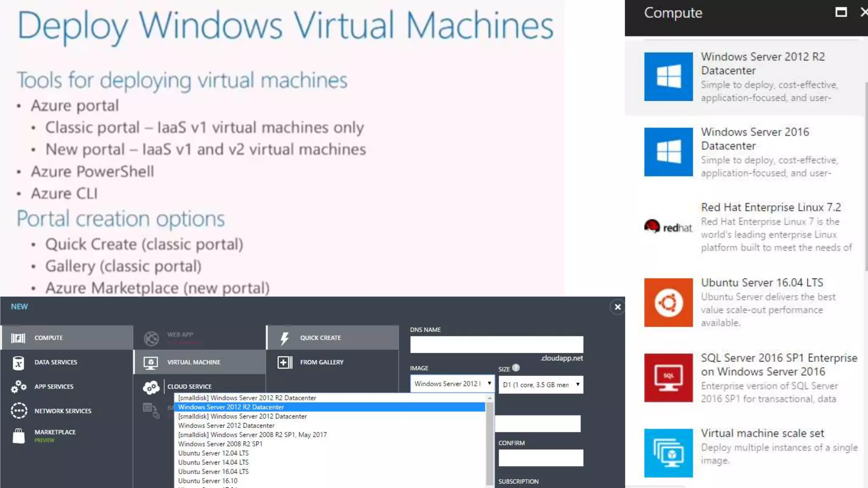Image resolution: width=868 pixels, height=488 pixels.
Task: Select the Ubuntu Server 16.04 LTS icon
Action: [x=668, y=302]
